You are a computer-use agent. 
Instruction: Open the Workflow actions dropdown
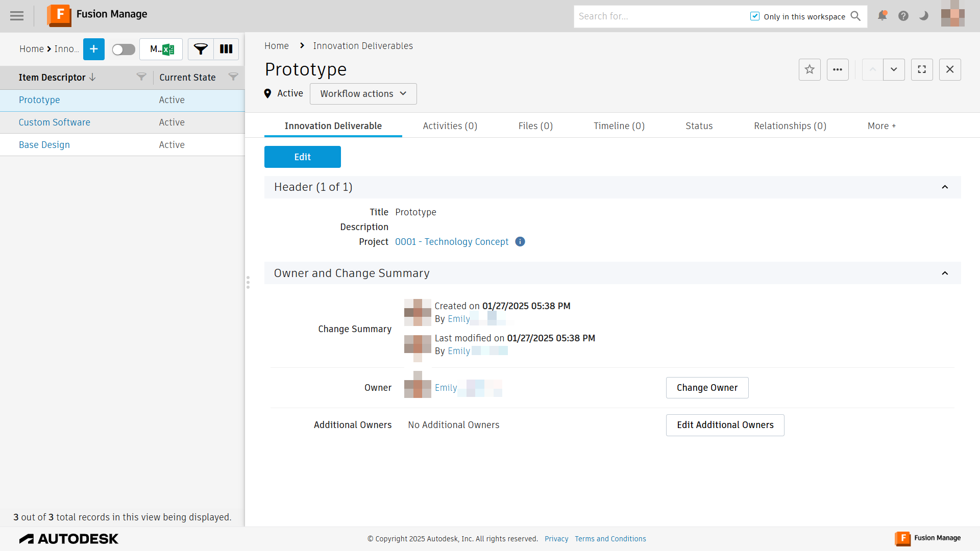[363, 94]
